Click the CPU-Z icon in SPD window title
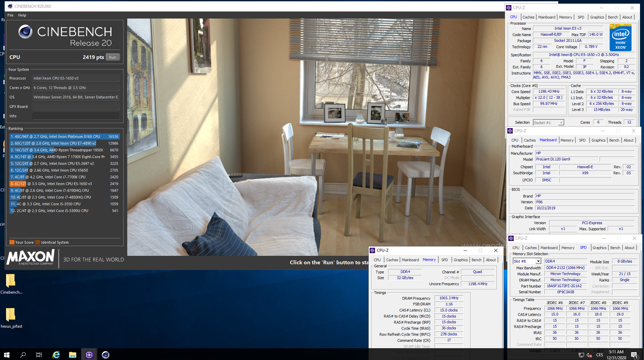 click(x=511, y=238)
